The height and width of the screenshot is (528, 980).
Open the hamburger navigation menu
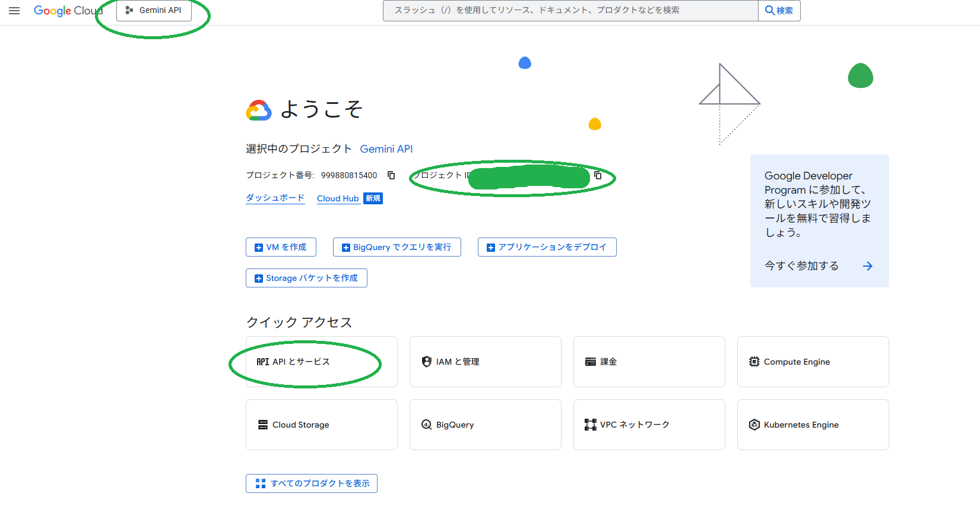(x=14, y=11)
